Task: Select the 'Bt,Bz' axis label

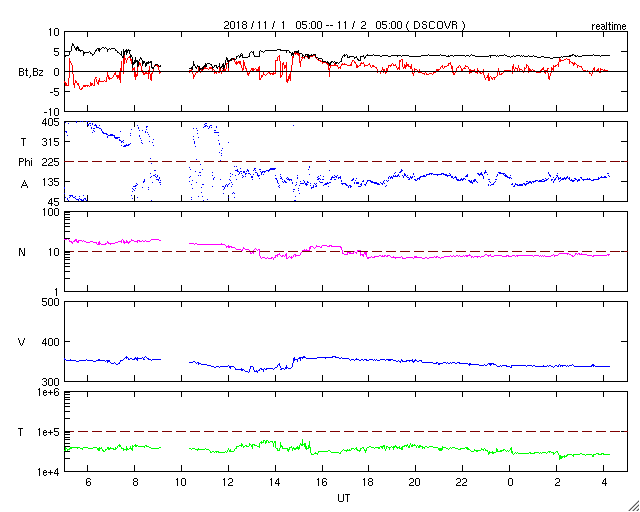Action: (31, 73)
